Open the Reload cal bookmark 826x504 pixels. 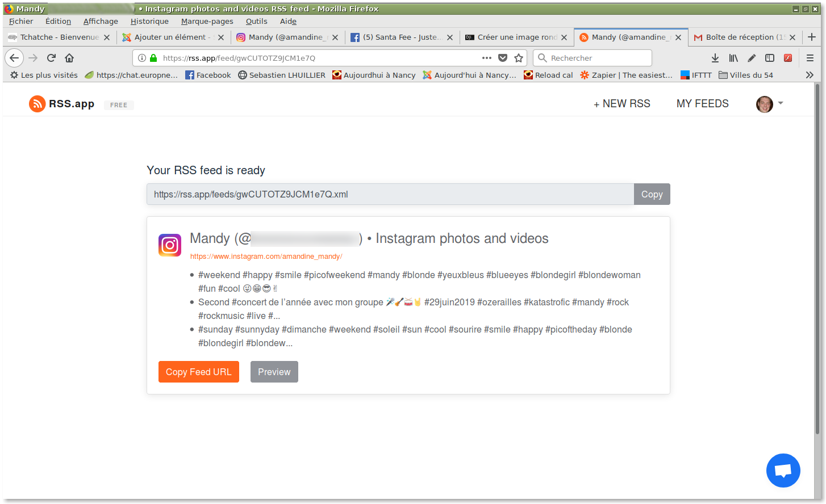click(x=548, y=75)
